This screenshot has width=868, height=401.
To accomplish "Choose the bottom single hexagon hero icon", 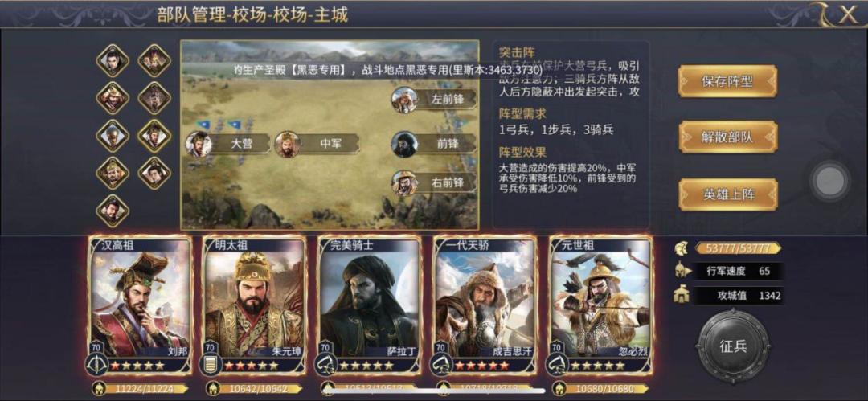I will coord(113,211).
